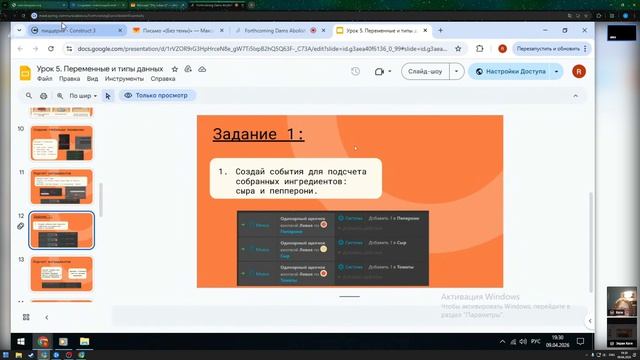Click the volume icon in system tray
640x360 pixels.
pyautogui.click(x=523, y=341)
